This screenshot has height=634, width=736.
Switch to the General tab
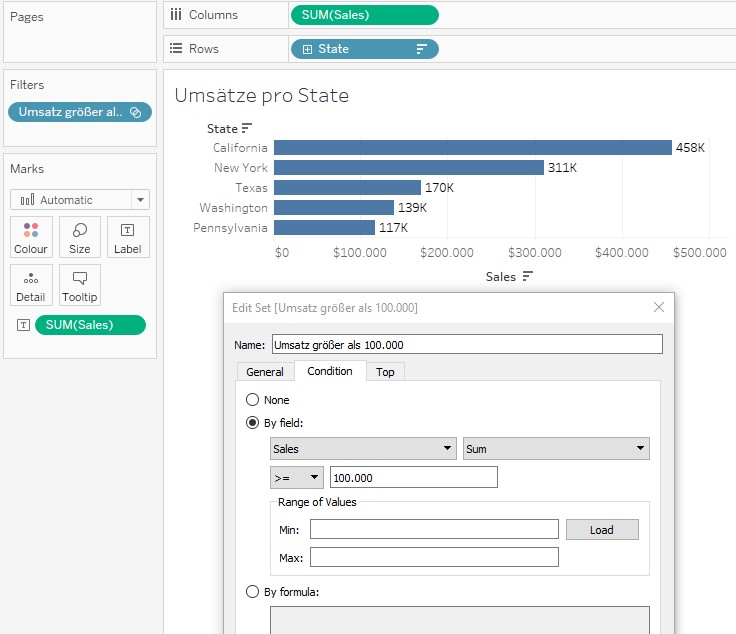tap(265, 372)
